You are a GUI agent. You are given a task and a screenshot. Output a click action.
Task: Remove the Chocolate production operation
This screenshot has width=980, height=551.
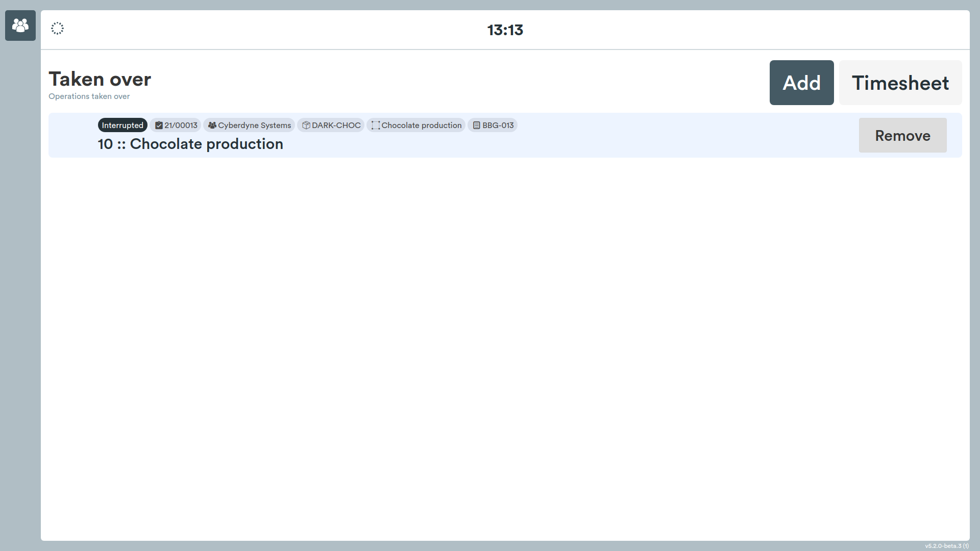point(902,135)
